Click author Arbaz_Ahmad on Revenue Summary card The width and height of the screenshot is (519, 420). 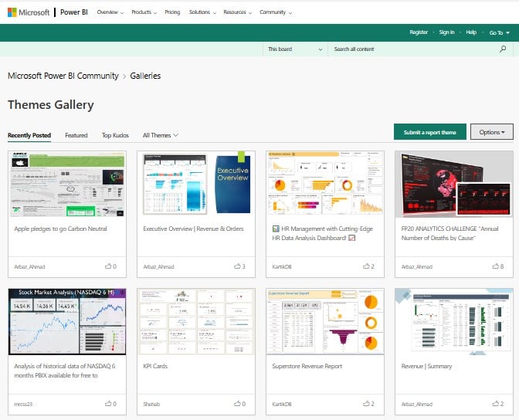coord(417,404)
